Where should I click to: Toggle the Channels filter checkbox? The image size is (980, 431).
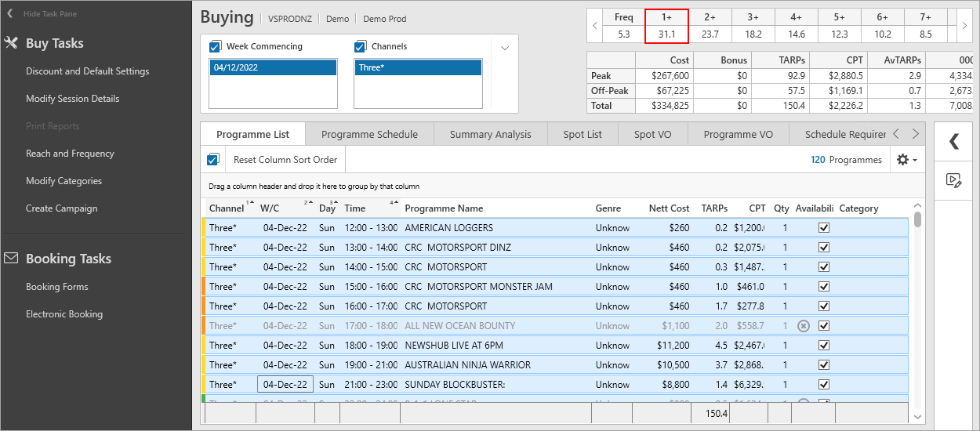[361, 46]
